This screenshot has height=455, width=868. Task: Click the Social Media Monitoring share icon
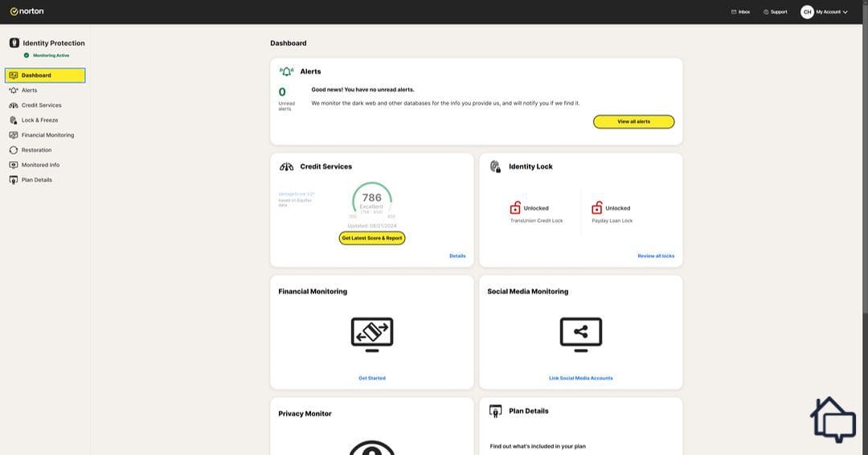[x=581, y=334]
